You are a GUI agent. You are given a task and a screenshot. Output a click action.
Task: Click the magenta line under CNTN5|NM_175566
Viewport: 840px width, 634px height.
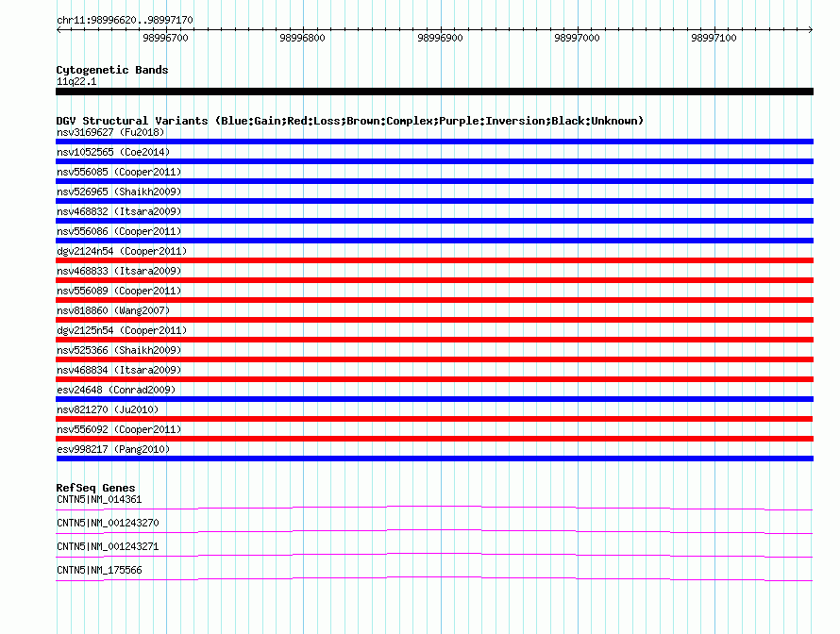pyautogui.click(x=434, y=578)
